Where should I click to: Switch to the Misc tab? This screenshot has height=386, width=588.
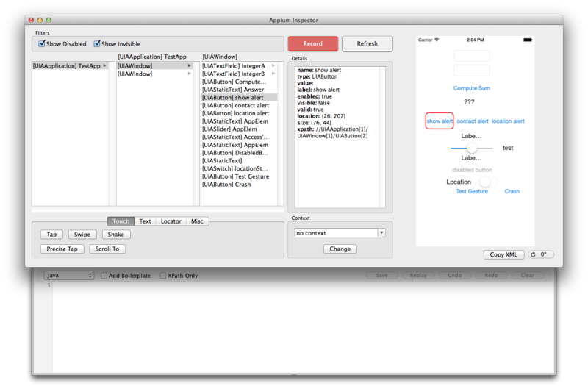coord(197,221)
